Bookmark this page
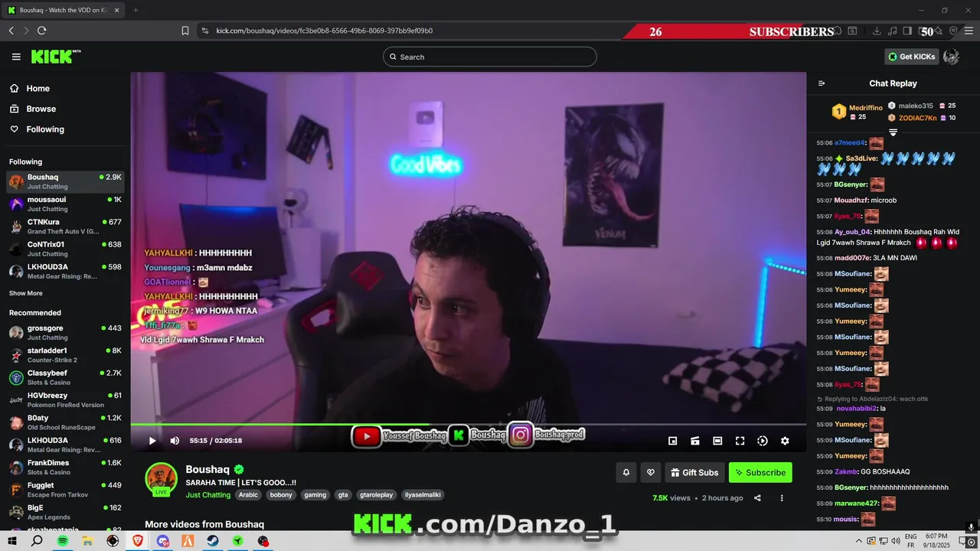 click(185, 31)
